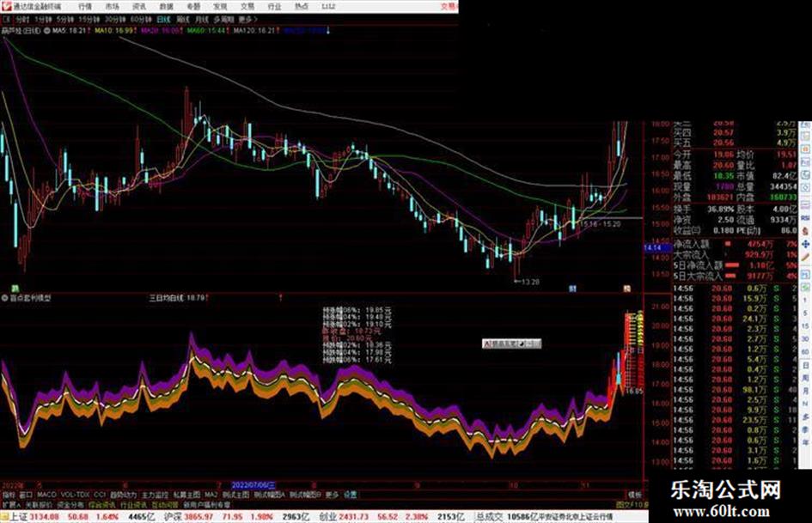Open the 互动问答 tab
The height and width of the screenshot is (523, 812).
[165, 504]
